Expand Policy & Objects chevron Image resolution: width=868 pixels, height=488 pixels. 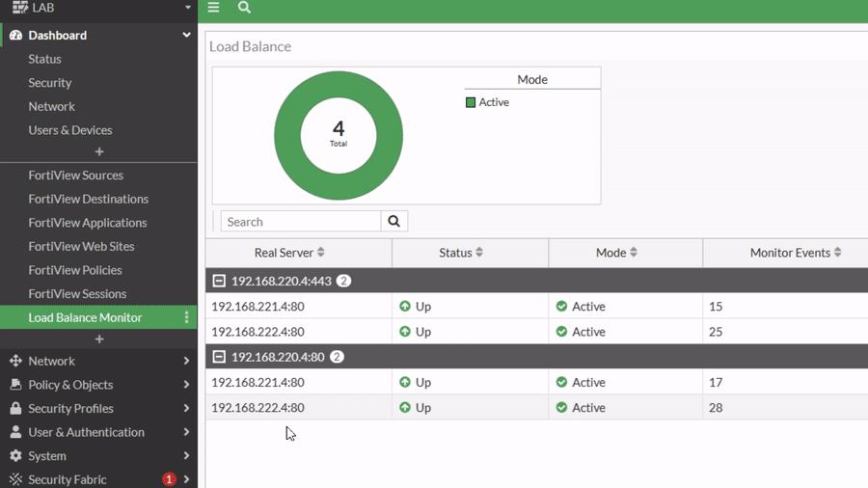[x=186, y=385]
